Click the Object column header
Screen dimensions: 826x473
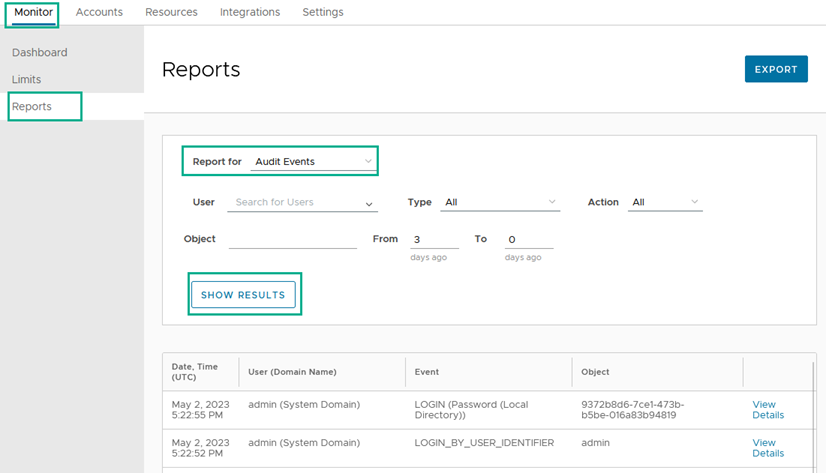tap(595, 372)
